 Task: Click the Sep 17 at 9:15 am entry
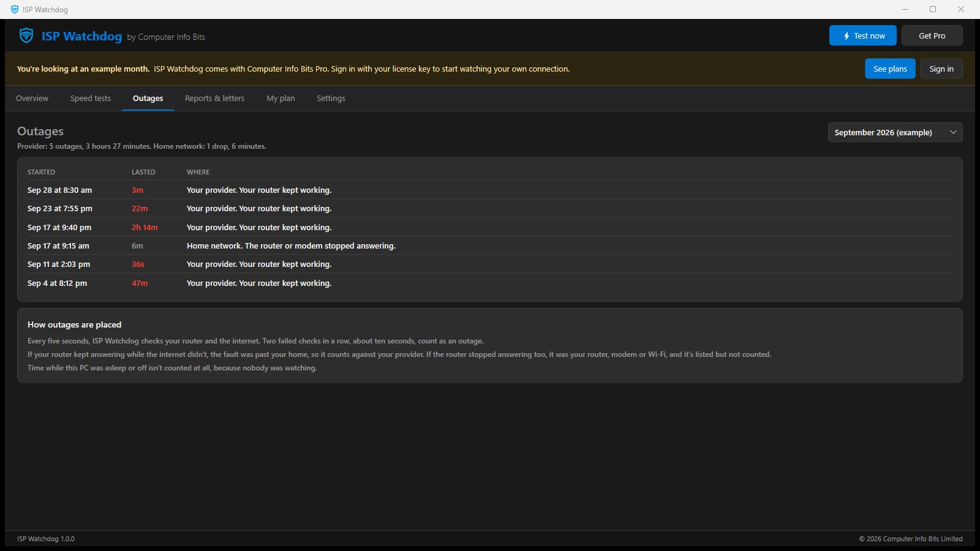tap(489, 246)
